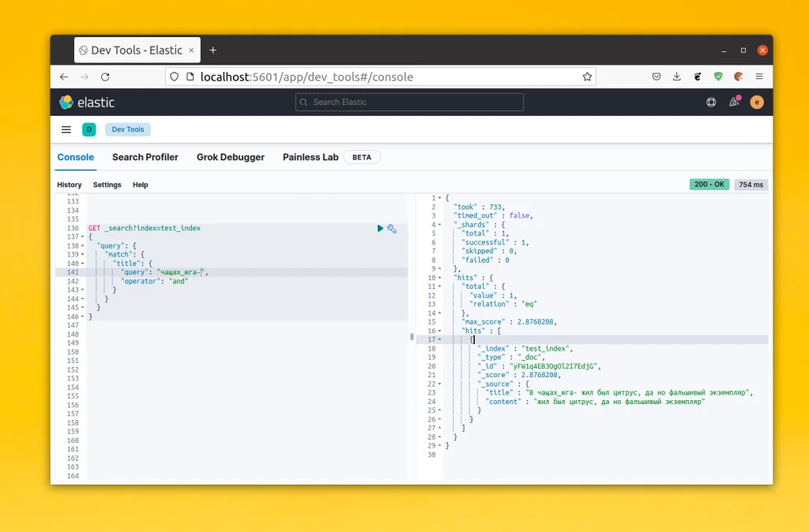
Task: Open the console Settings menu
Action: (x=107, y=185)
